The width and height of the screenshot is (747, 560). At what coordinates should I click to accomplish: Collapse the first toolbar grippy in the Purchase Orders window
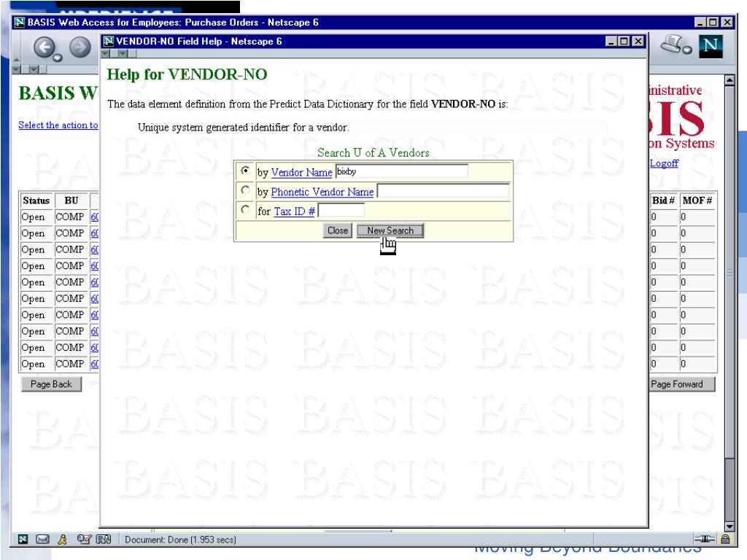click(16, 70)
